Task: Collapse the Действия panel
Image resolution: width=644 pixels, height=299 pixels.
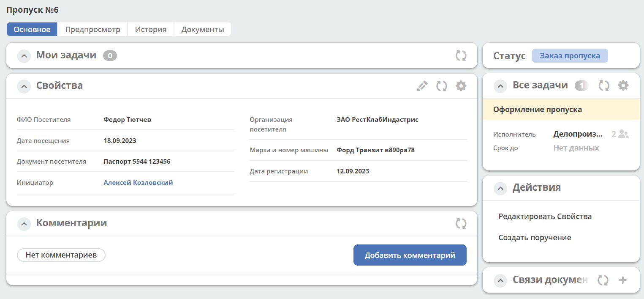Action: point(500,188)
